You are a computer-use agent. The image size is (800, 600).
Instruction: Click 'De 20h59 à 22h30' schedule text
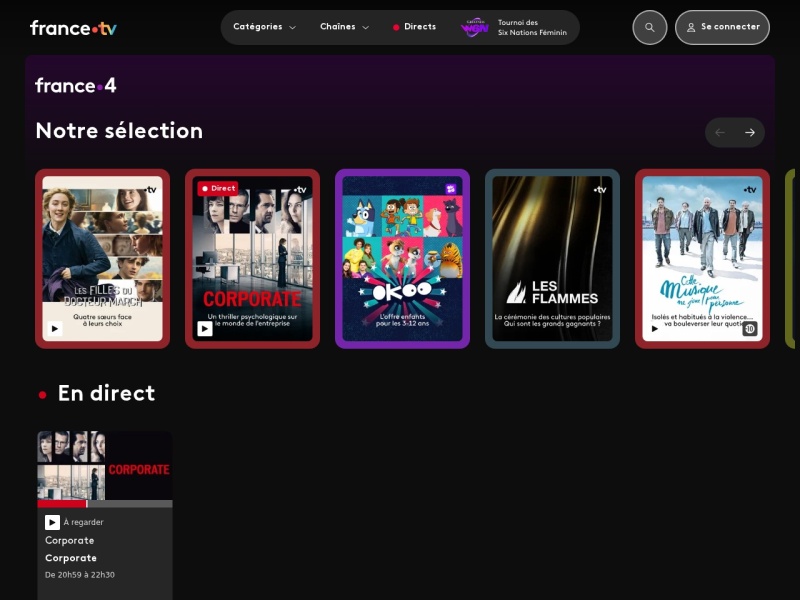(80, 575)
